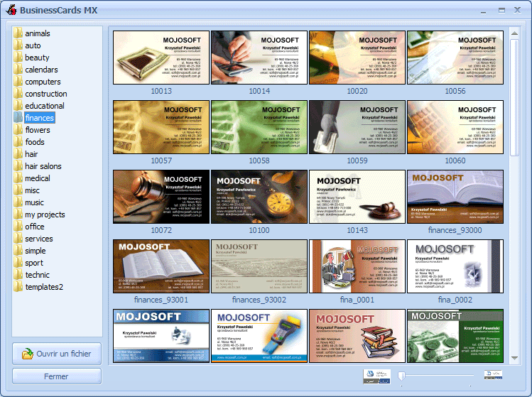The height and width of the screenshot is (397, 532).
Task: Click the BusinessCards MX app logo icon
Action: [11, 10]
